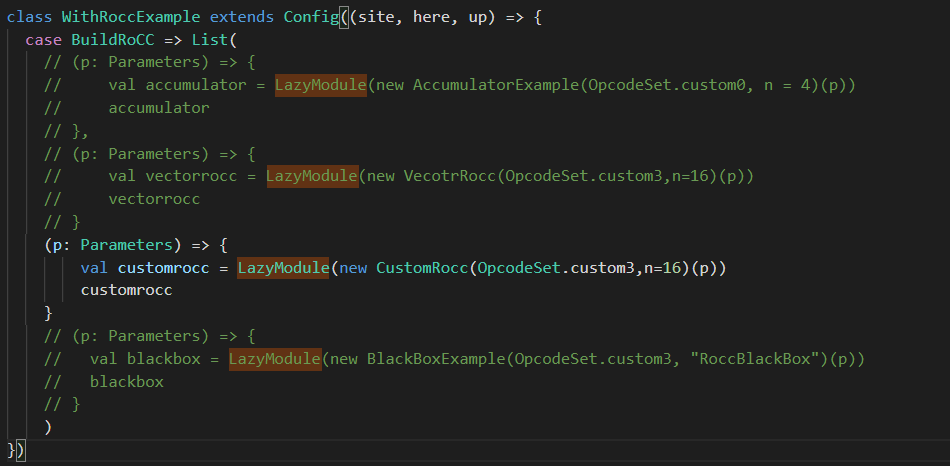The height and width of the screenshot is (466, 950).
Task: Click LazyModule in the customrocc line
Action: [x=283, y=268]
